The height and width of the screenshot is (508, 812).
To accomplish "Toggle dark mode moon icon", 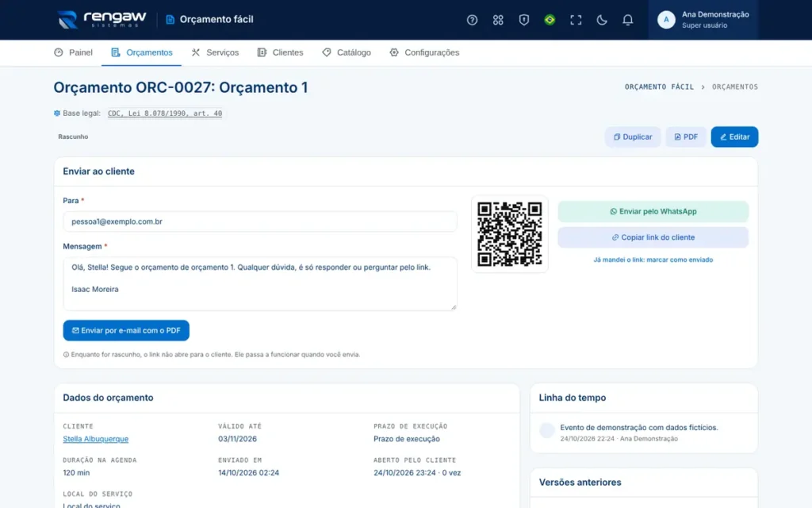I will click(x=601, y=20).
